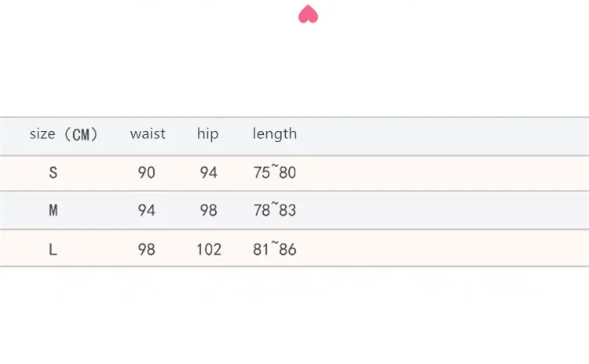The image size is (589, 364).
Task: Click waist value 98 in L row
Action: (147, 249)
